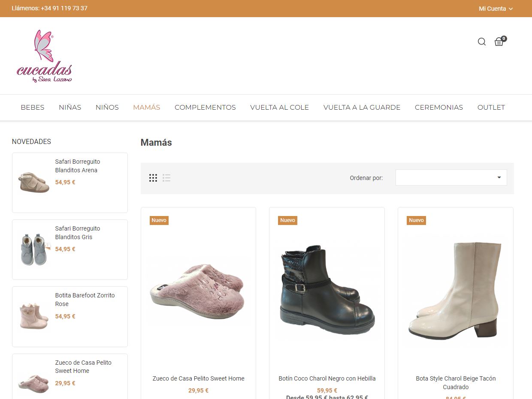Click Safari Borreguito Blanditos Arena link

(77, 166)
